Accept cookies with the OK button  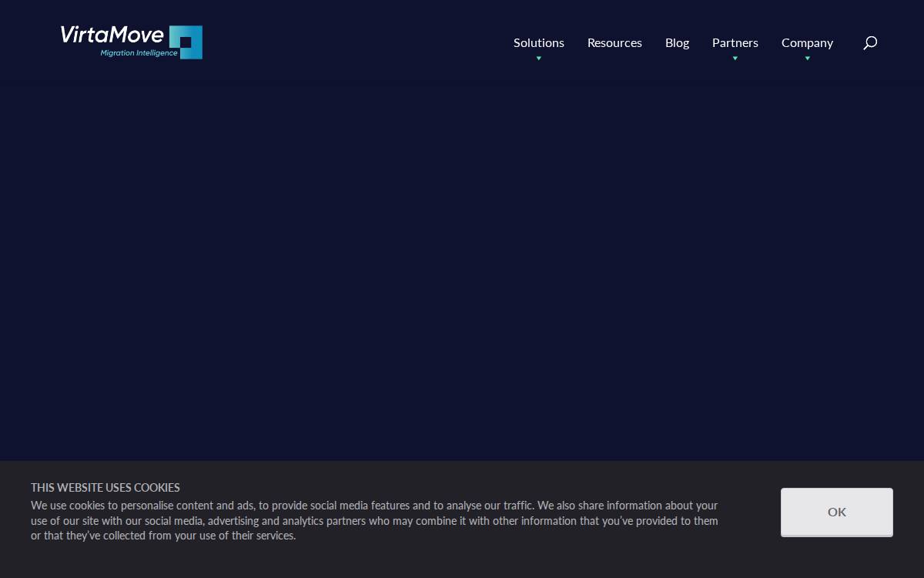pyautogui.click(x=837, y=512)
